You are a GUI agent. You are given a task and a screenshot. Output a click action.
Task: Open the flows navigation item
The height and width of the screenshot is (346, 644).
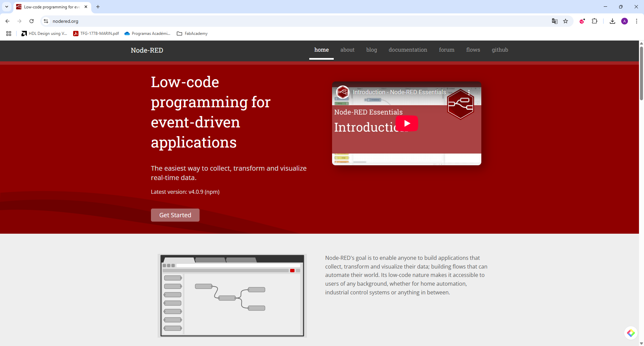pos(473,50)
